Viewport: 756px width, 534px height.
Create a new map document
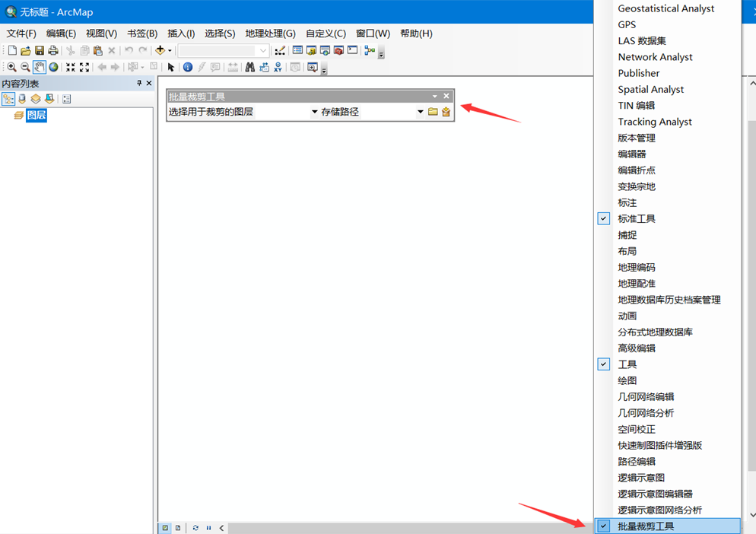[12, 51]
